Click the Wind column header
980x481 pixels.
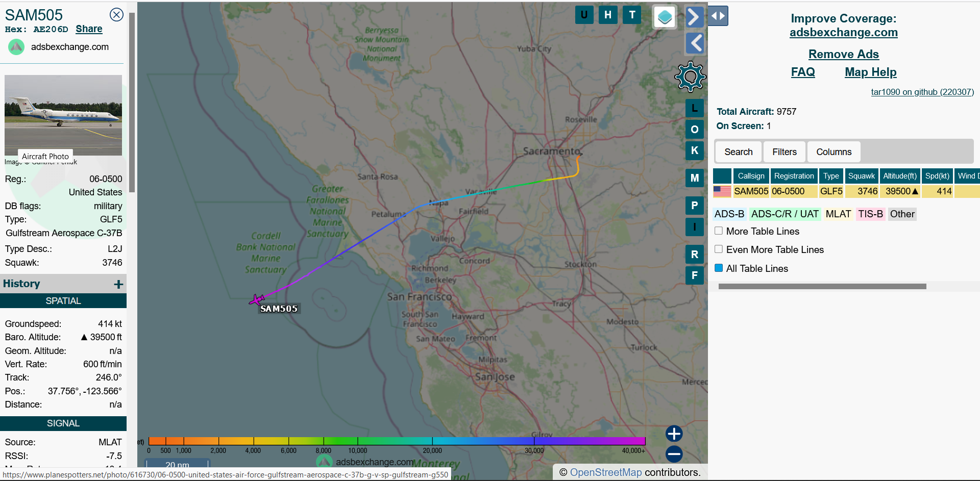(968, 176)
